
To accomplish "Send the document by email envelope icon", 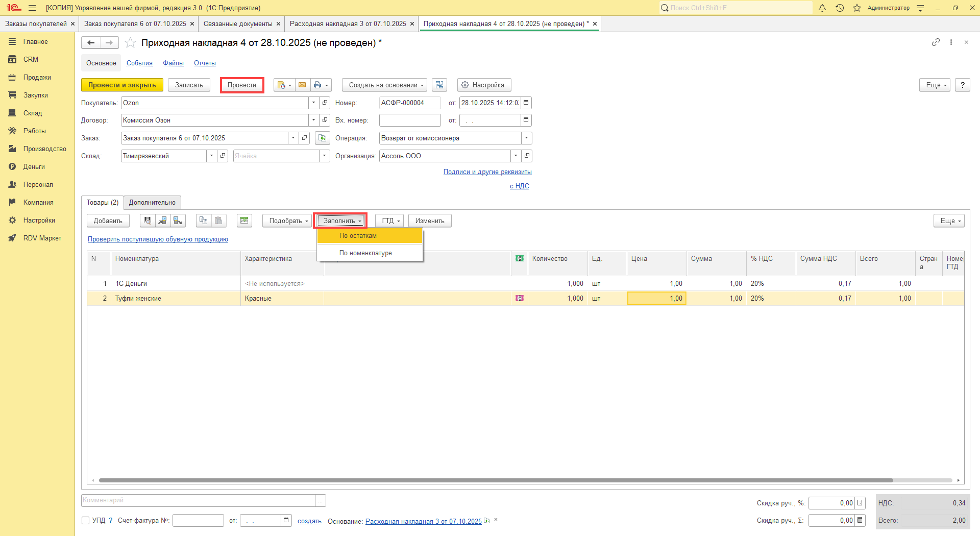I will click(302, 85).
